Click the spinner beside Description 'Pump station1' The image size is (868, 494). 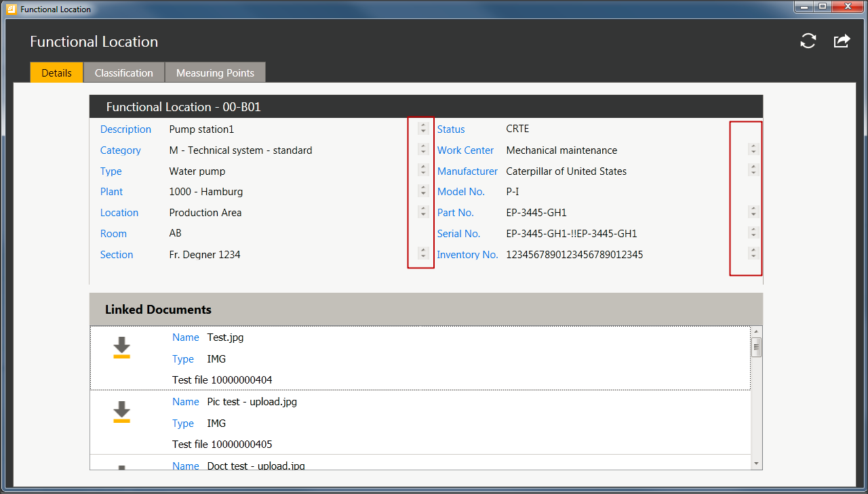[423, 128]
